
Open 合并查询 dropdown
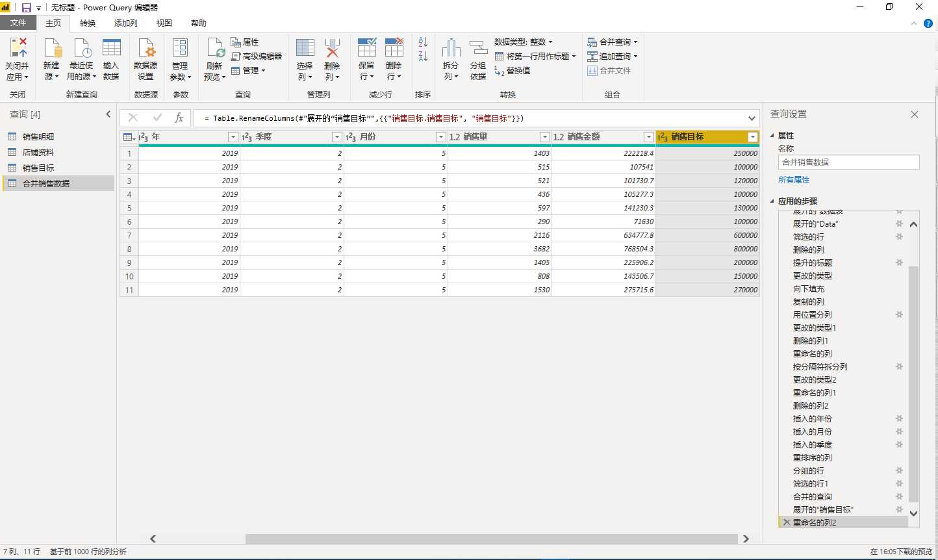click(613, 42)
